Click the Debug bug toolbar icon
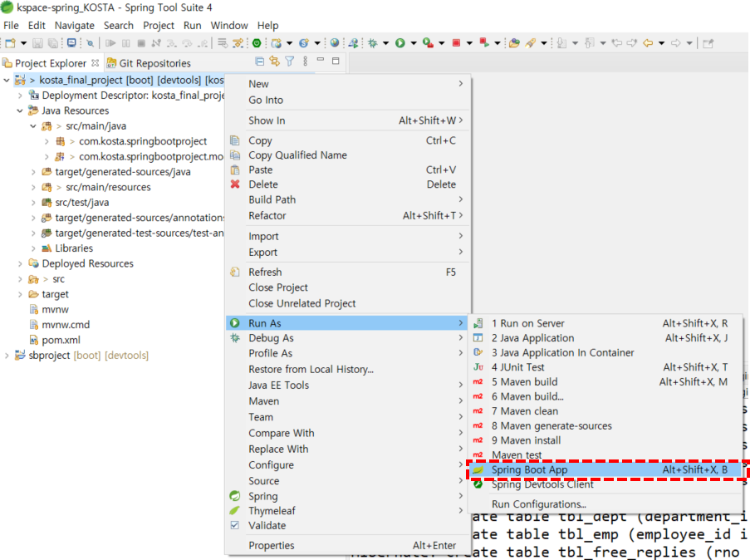This screenshot has width=750, height=560. (373, 43)
